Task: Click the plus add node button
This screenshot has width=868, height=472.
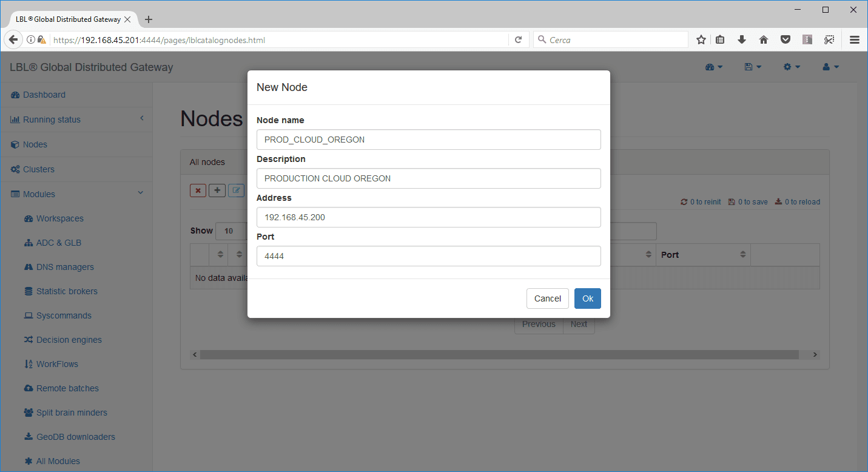Action: point(217,190)
